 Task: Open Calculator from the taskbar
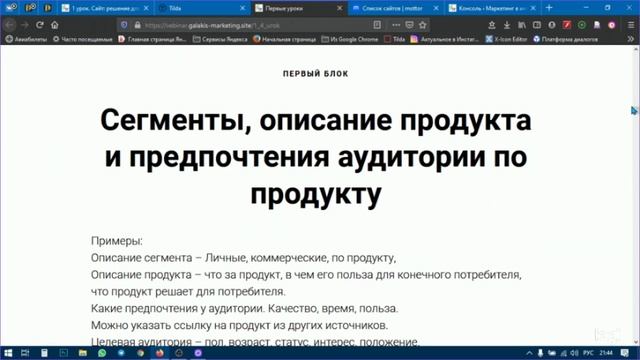click(x=44, y=353)
